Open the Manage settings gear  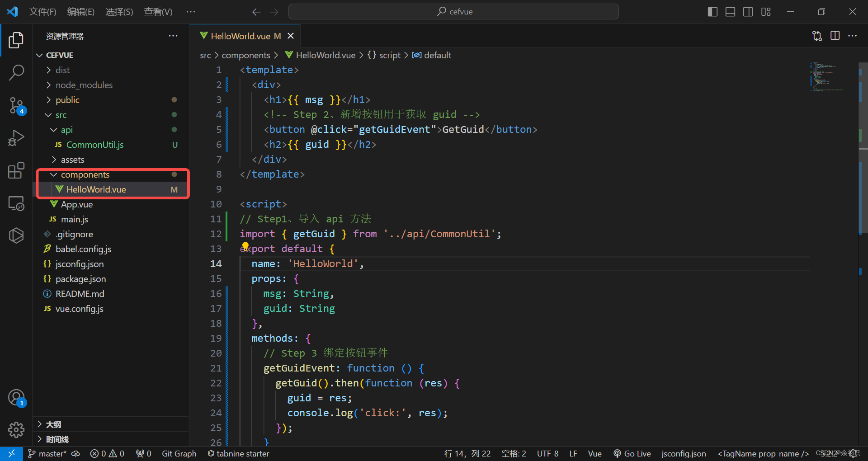point(16,430)
